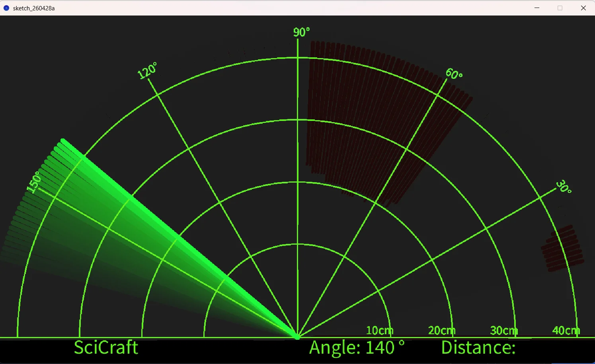This screenshot has width=595, height=364.
Task: Click the SciCraft text at bottom
Action: [106, 348]
